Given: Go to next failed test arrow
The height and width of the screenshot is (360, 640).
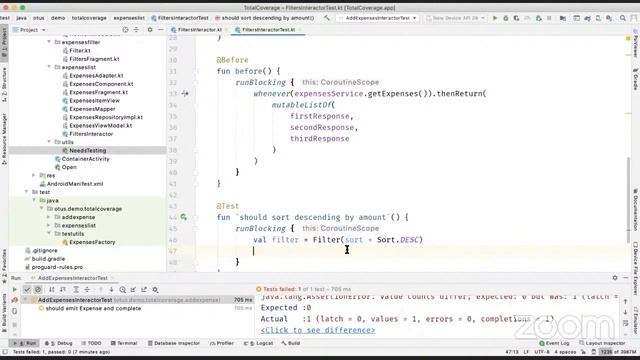Looking at the screenshot, I should [111, 289].
